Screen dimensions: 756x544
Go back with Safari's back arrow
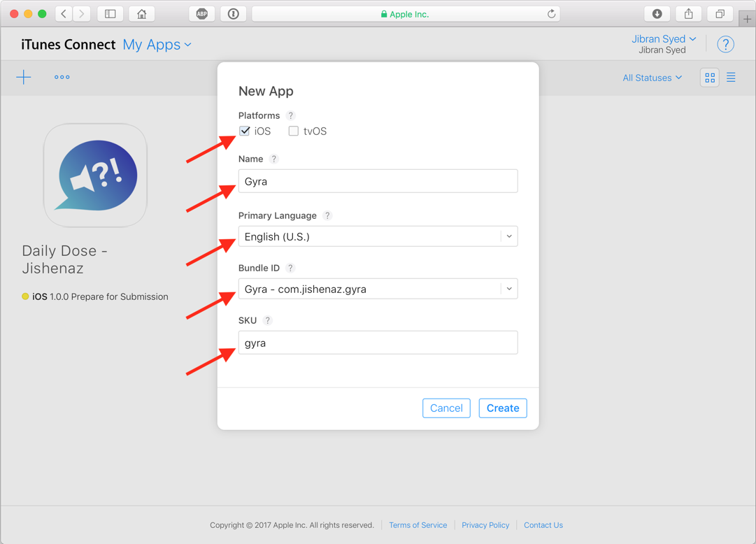coord(64,14)
